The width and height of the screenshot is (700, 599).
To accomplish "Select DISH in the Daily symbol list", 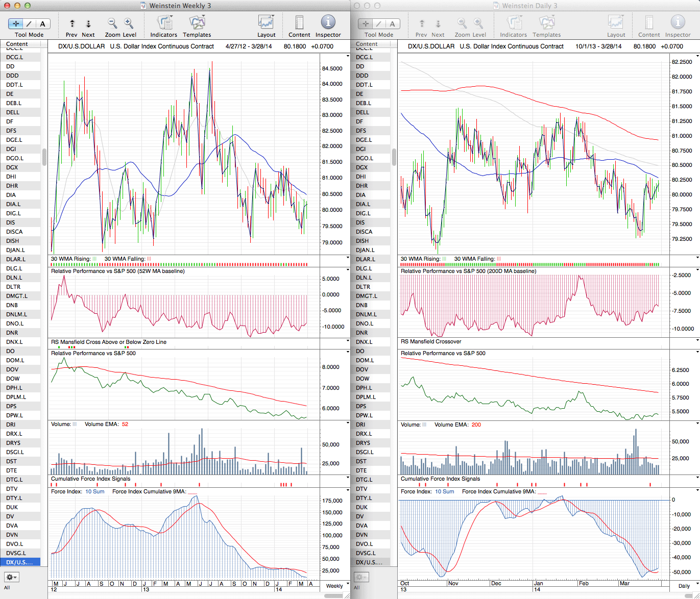I will [x=363, y=241].
